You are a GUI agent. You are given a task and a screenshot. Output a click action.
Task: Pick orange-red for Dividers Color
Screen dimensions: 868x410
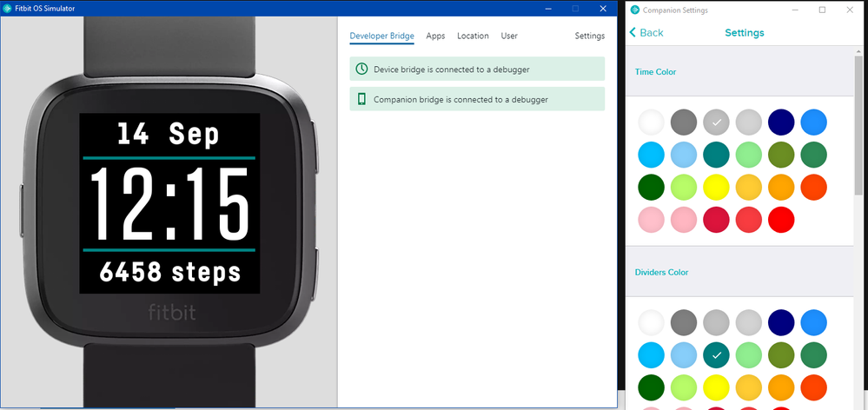click(x=814, y=388)
